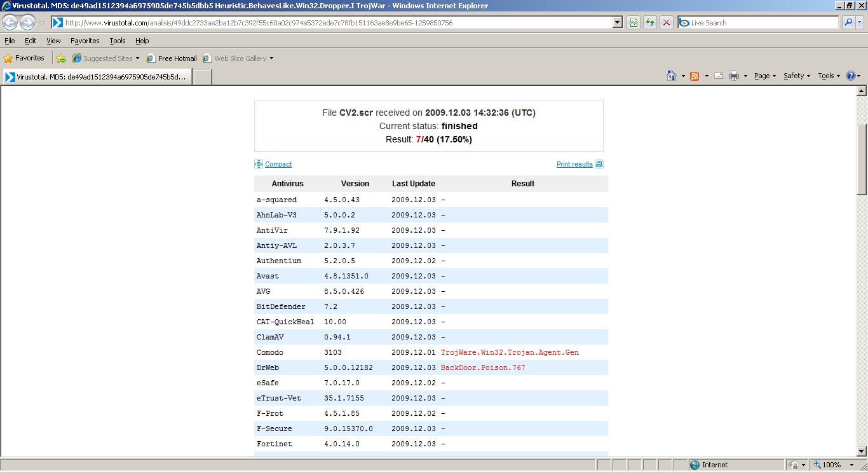The width and height of the screenshot is (868, 473).
Task: Open recent pages dropdown beside Forward
Action: tap(41, 23)
